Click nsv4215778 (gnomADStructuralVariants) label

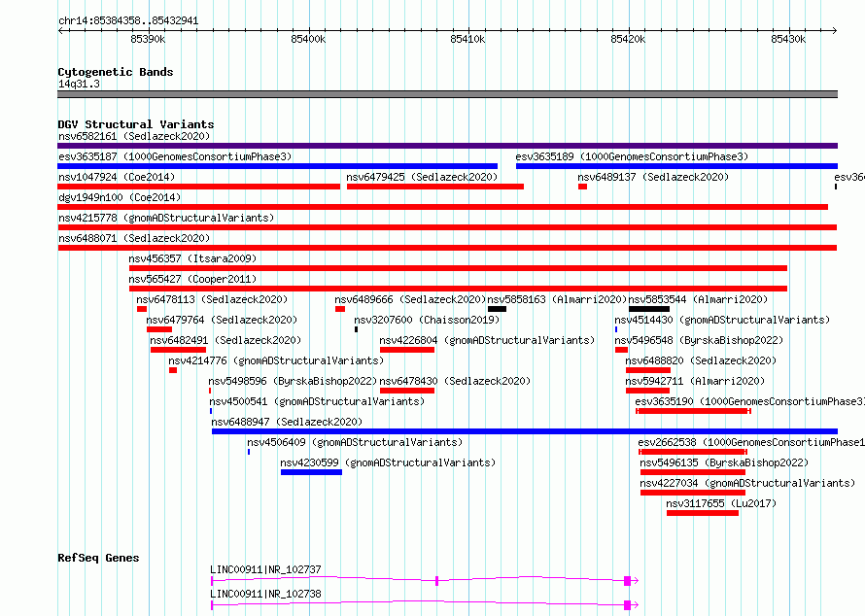(166, 218)
